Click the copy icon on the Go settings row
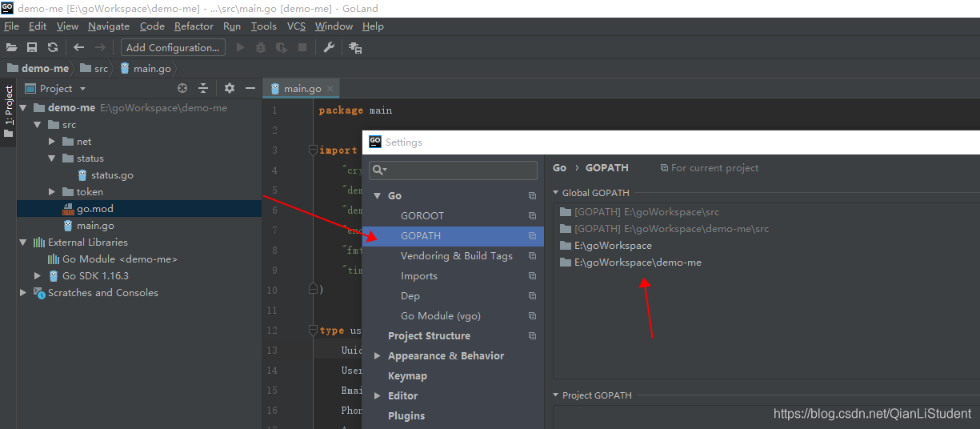Screen dimensions: 980x429 [533, 196]
